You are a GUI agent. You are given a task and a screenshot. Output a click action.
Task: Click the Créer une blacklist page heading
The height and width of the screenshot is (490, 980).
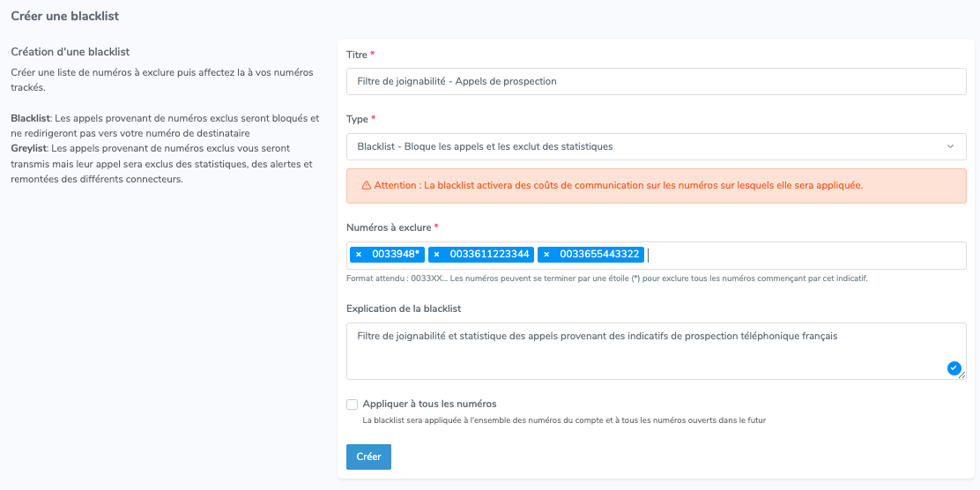pyautogui.click(x=65, y=16)
